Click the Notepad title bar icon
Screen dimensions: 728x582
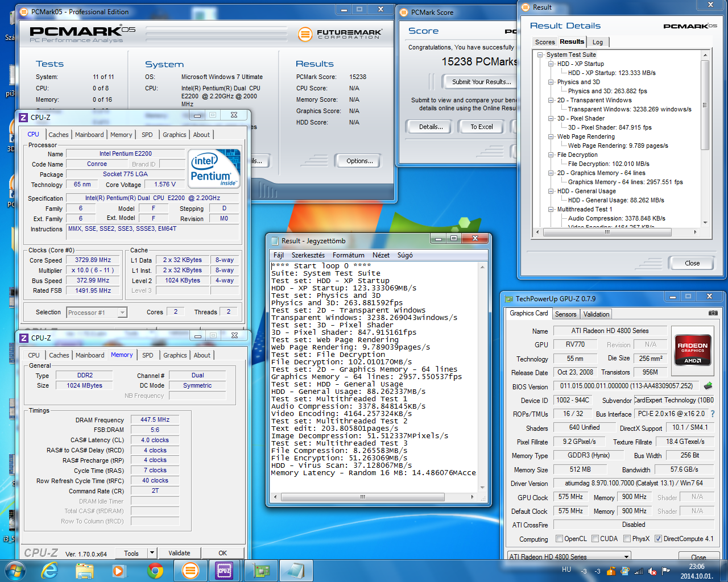coord(275,241)
